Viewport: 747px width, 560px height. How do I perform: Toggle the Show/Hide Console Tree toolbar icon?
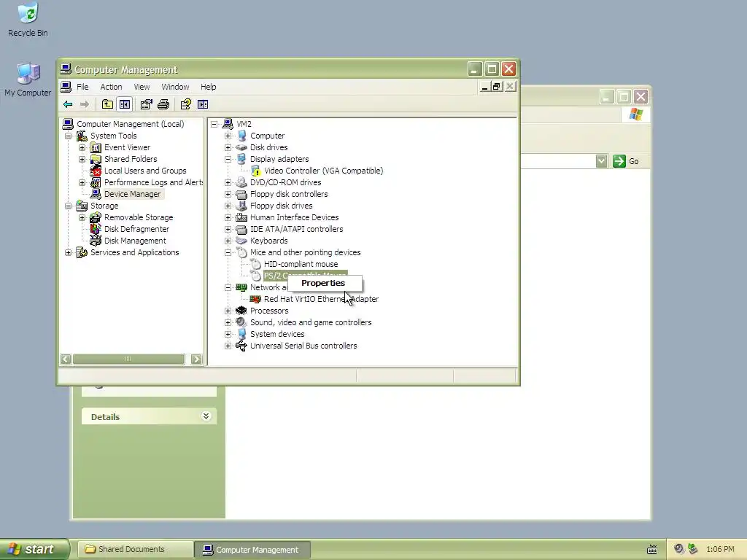tap(125, 104)
